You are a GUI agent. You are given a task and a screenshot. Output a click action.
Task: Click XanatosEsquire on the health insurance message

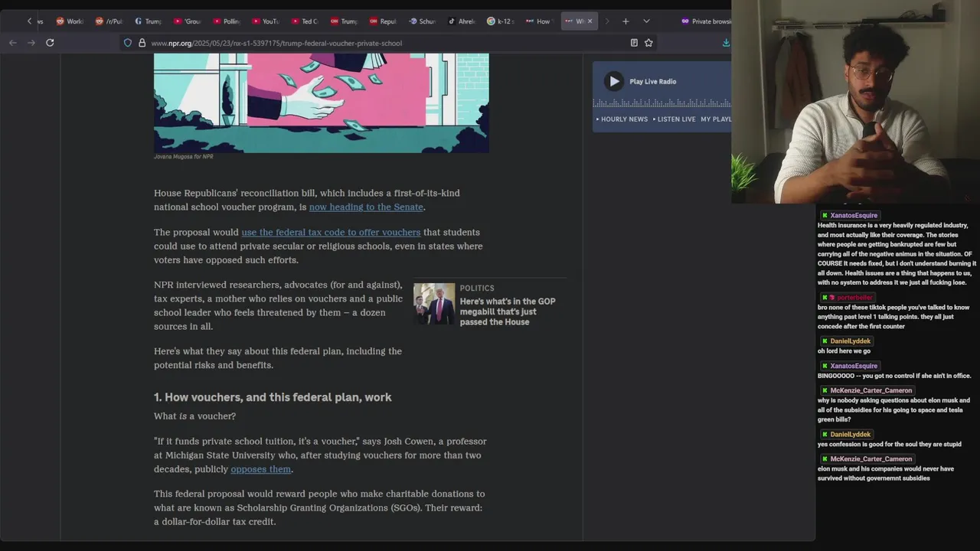(x=854, y=216)
